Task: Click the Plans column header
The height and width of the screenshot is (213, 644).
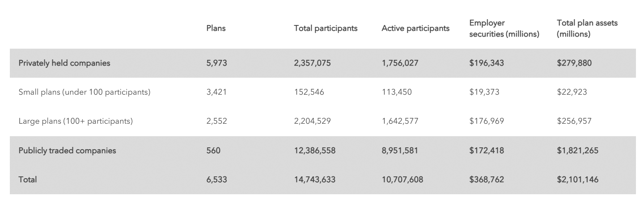Action: 216,28
